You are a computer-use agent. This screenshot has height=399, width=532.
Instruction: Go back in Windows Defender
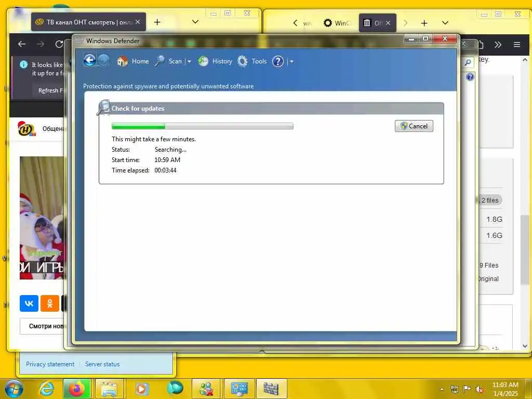point(89,60)
